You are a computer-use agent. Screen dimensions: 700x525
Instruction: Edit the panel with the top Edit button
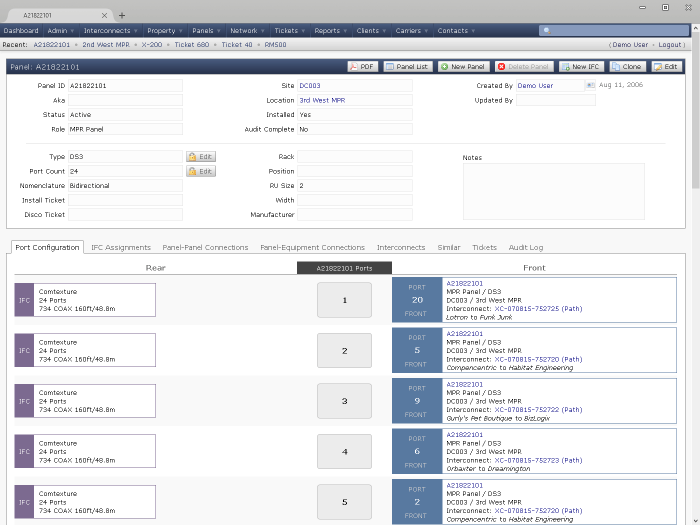665,66
